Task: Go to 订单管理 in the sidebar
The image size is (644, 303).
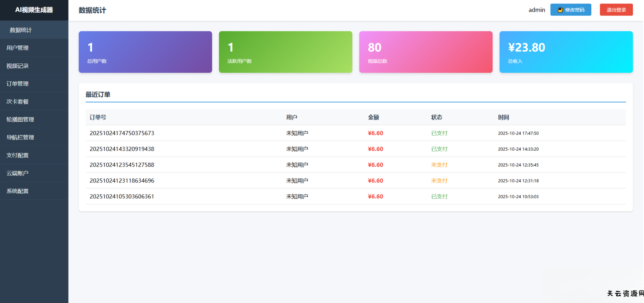Action: [x=17, y=83]
